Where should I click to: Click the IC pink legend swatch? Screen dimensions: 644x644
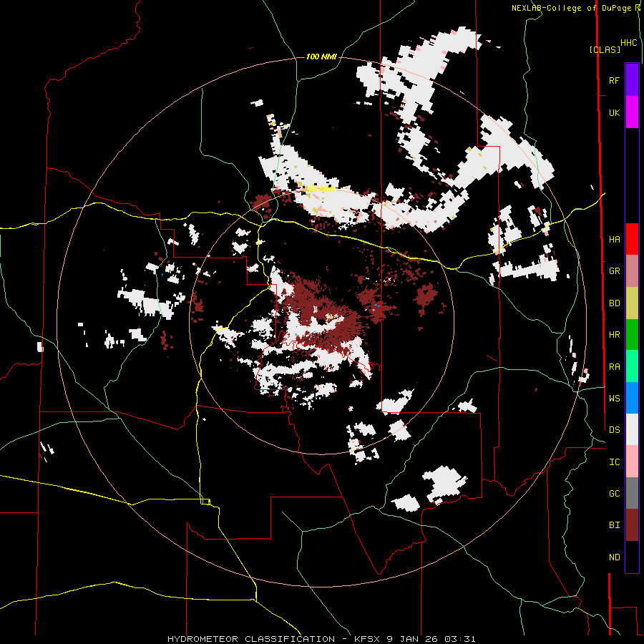[x=632, y=462]
